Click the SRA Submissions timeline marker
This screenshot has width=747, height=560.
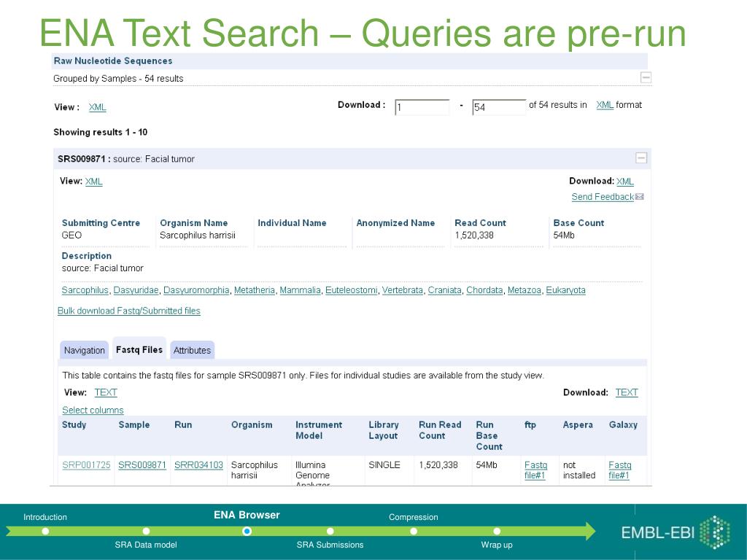(x=330, y=531)
